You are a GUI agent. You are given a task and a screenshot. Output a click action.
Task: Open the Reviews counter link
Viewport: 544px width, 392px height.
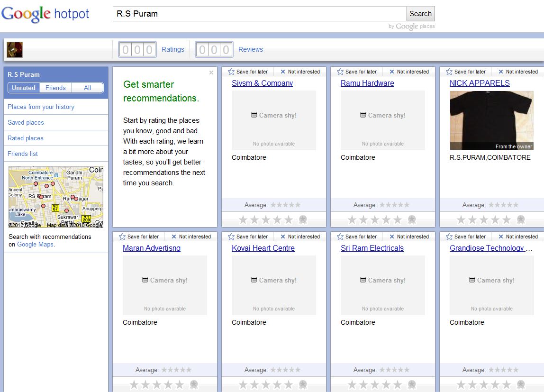pyautogui.click(x=251, y=49)
